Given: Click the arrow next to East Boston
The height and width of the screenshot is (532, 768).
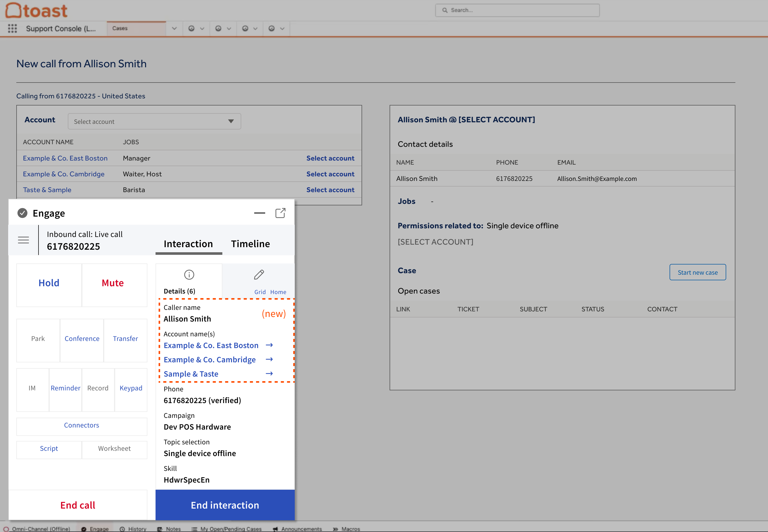Looking at the screenshot, I should (x=269, y=345).
